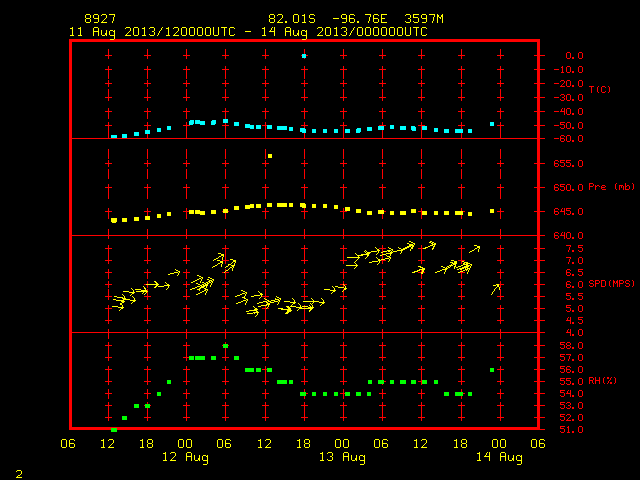Click the lowest green RH point at 51.0
The height and width of the screenshot is (480, 640).
pyautogui.click(x=114, y=430)
